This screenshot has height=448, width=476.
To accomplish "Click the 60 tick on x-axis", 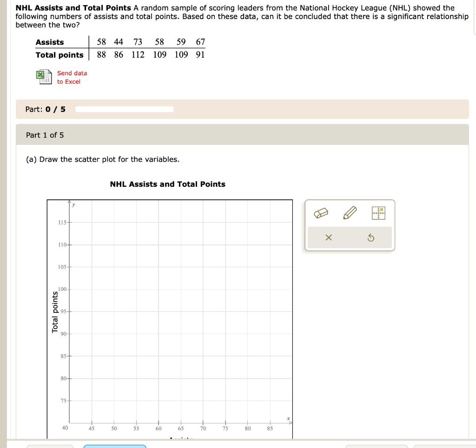I will (x=159, y=428).
